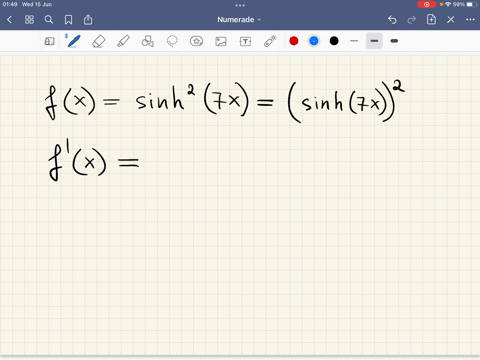Select the thickest stroke width

[x=394, y=41]
